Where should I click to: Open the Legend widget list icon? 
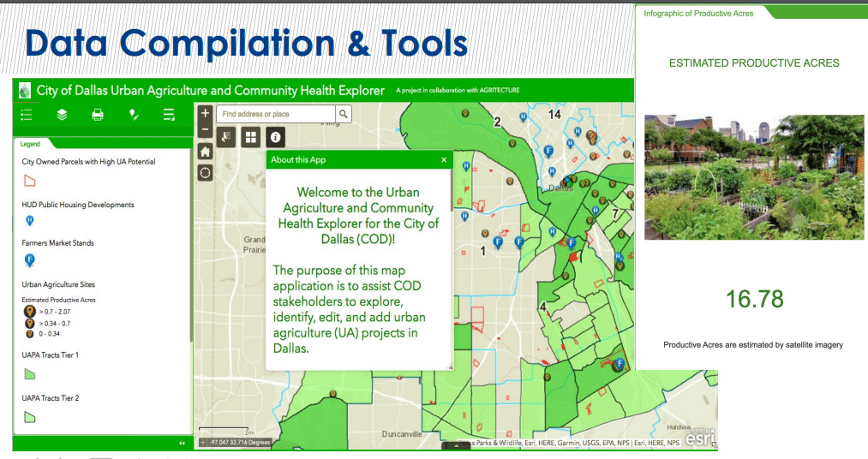pyautogui.click(x=27, y=115)
